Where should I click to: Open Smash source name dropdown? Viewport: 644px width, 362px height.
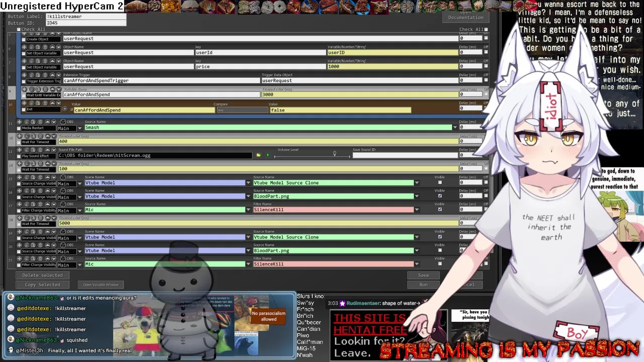455,127
